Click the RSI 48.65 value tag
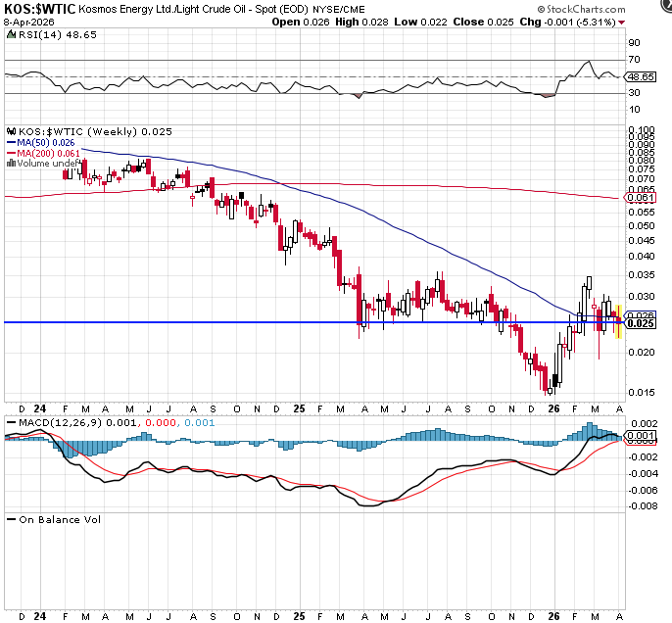The image size is (672, 623). pos(640,76)
